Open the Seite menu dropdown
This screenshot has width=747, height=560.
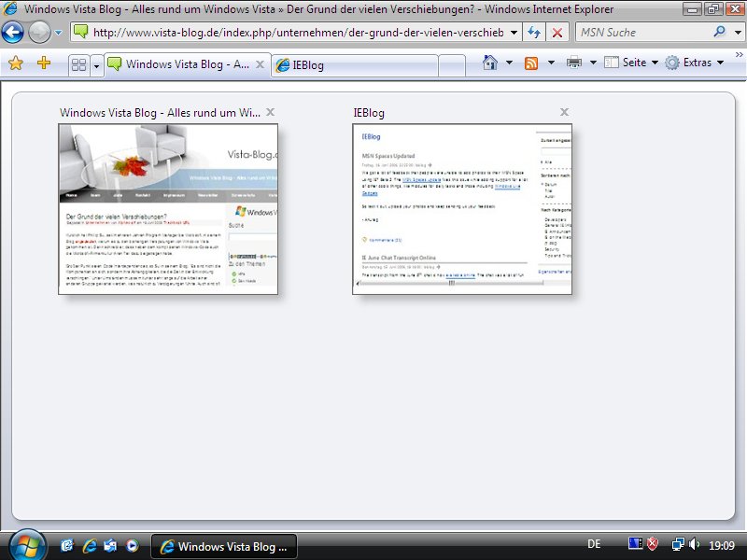[632, 63]
